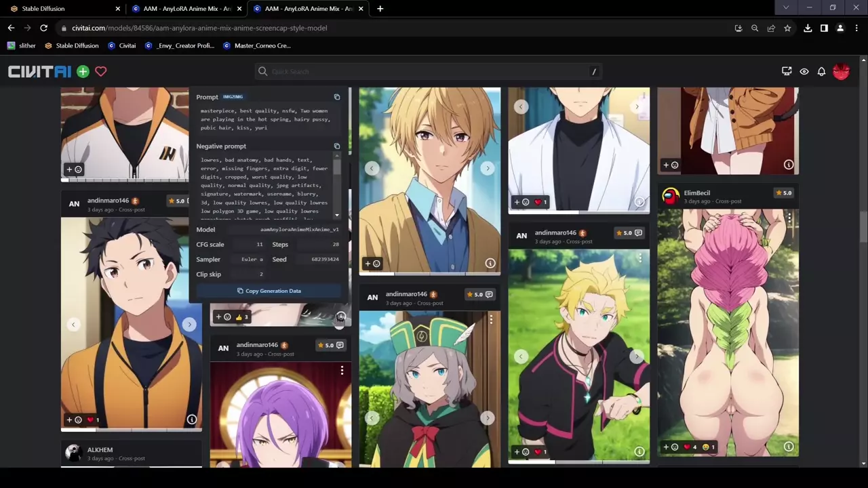Click into the Civitai search field
Screen dimensions: 868x488
[x=427, y=71]
